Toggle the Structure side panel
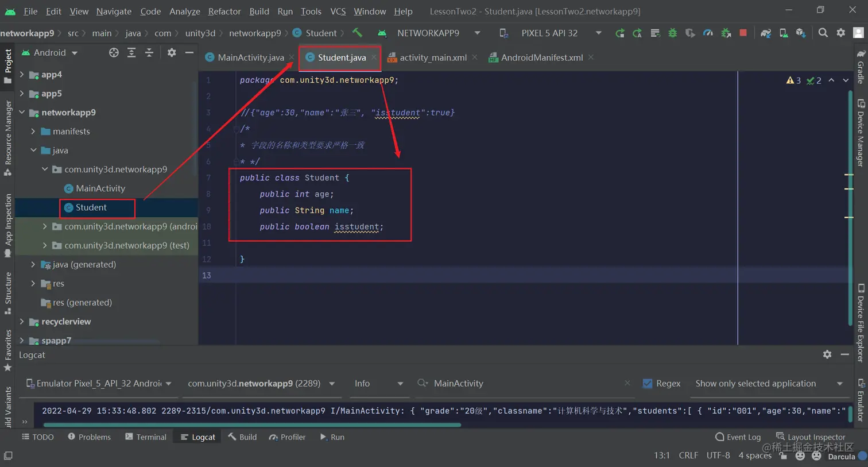The image size is (868, 467). tap(8, 293)
